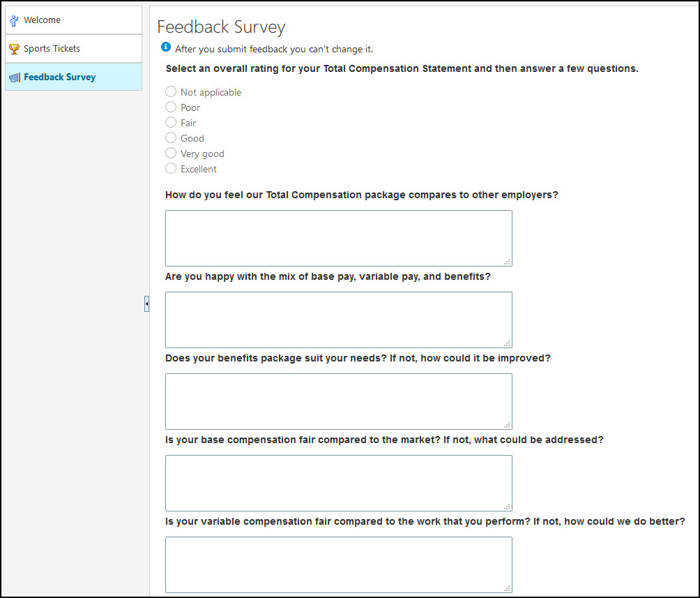Open the Sports Tickets tab
This screenshot has height=598, width=700.
(x=74, y=49)
